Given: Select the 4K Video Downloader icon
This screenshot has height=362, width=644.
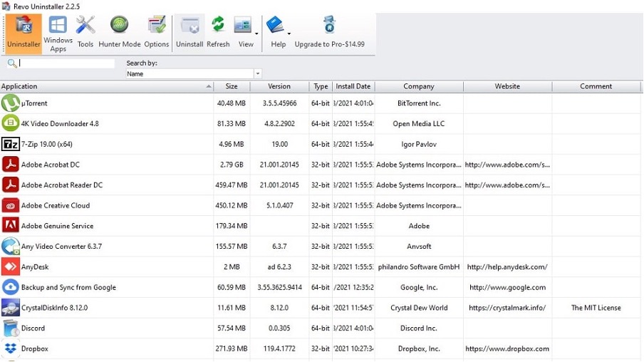Looking at the screenshot, I should click(10, 123).
